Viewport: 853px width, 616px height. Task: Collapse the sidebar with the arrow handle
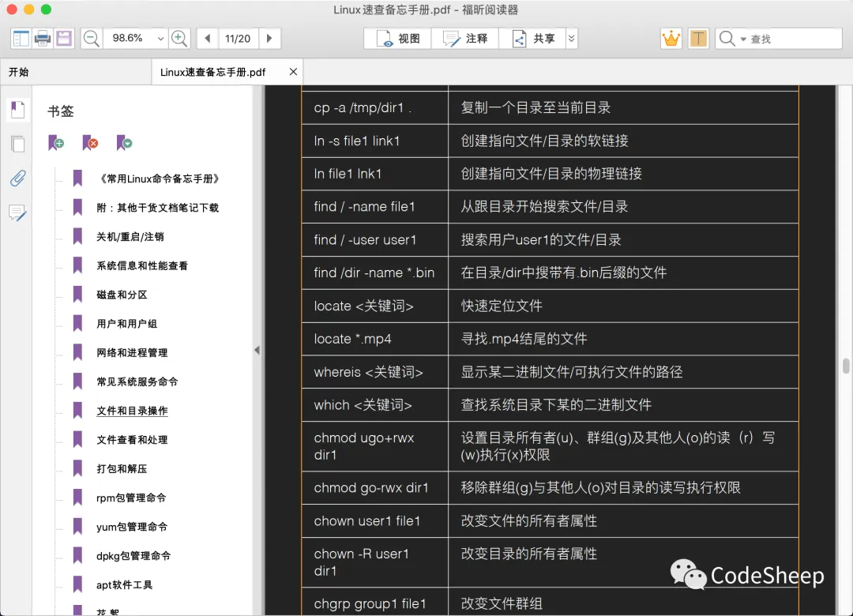257,351
